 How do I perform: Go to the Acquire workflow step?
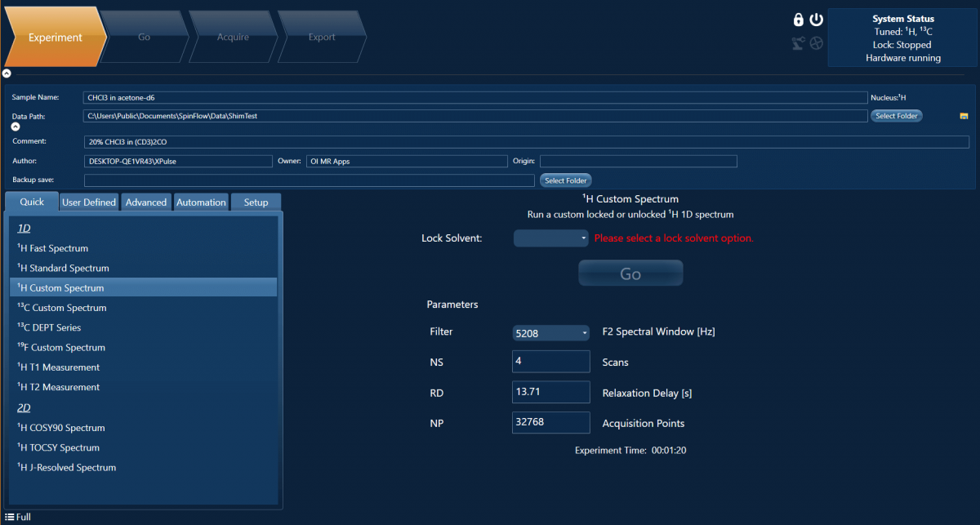(234, 38)
